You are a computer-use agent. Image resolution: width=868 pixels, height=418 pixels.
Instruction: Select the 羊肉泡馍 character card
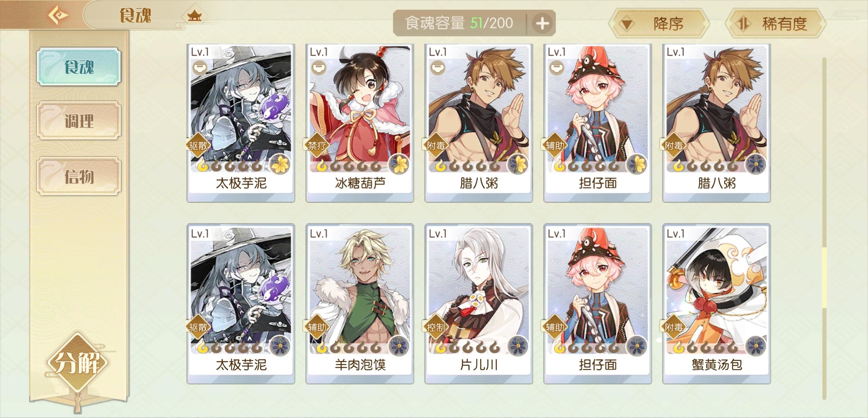pos(360,304)
